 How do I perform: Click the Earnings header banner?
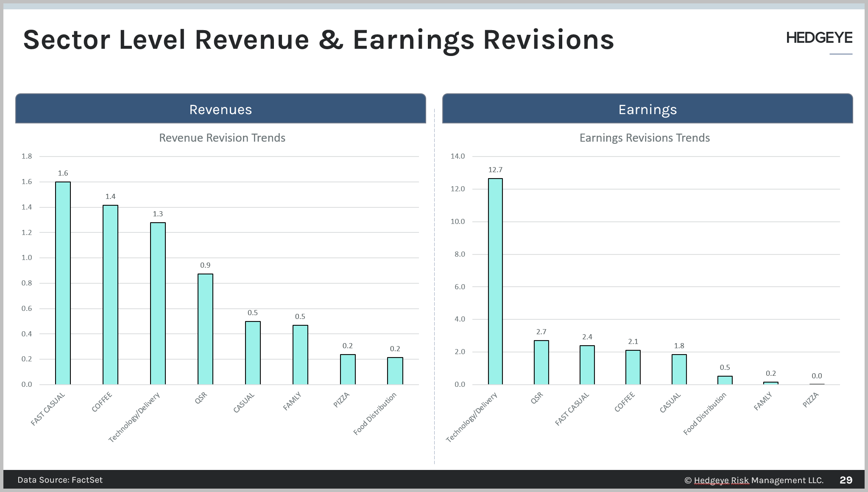click(x=648, y=109)
